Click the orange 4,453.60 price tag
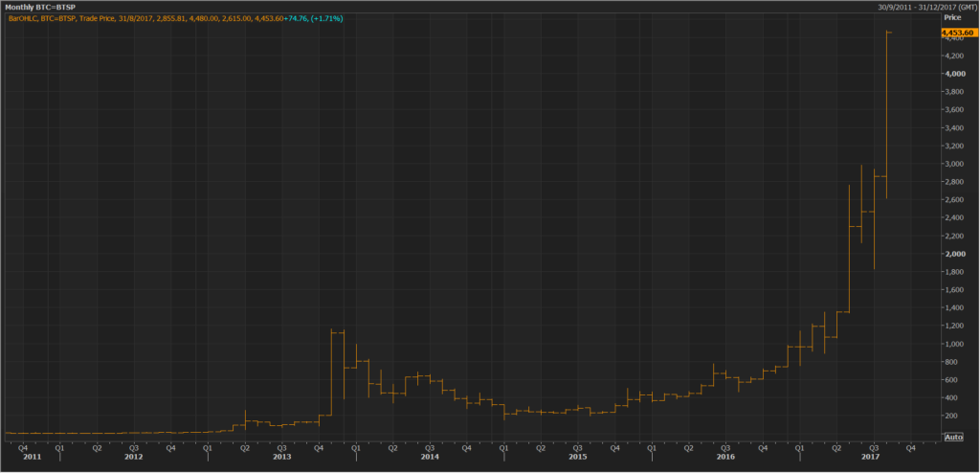 pos(956,33)
